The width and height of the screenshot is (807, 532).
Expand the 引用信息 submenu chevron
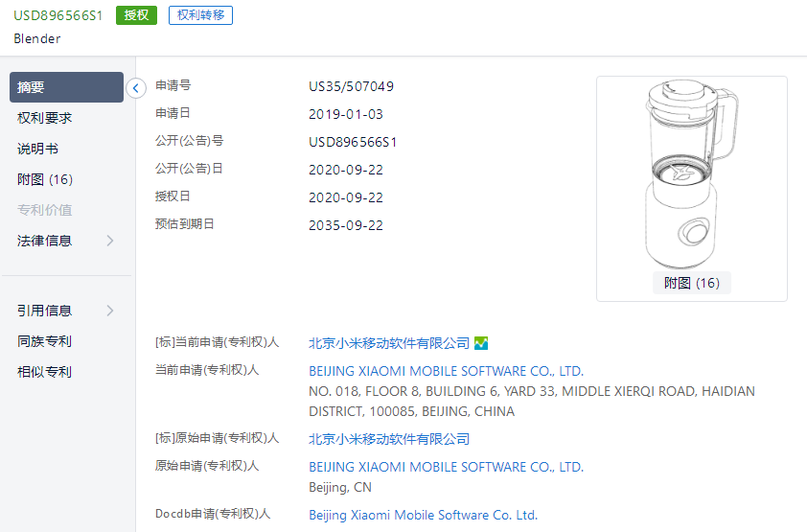point(109,311)
